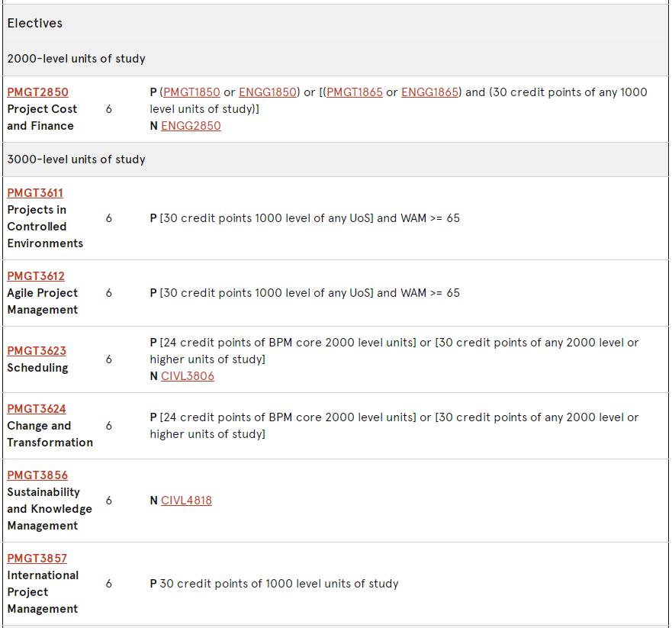672x628 pixels.
Task: Open the ENGG1865 prerequisite link
Action: pyautogui.click(x=429, y=92)
